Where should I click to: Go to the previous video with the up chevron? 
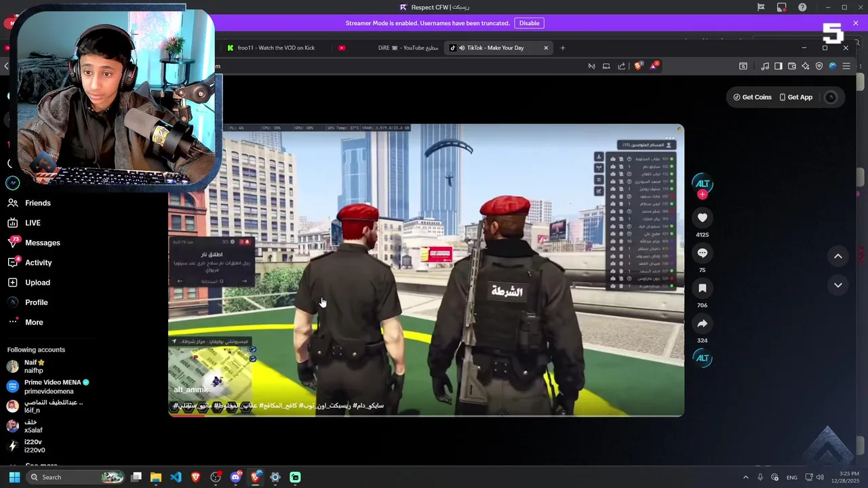pos(838,256)
